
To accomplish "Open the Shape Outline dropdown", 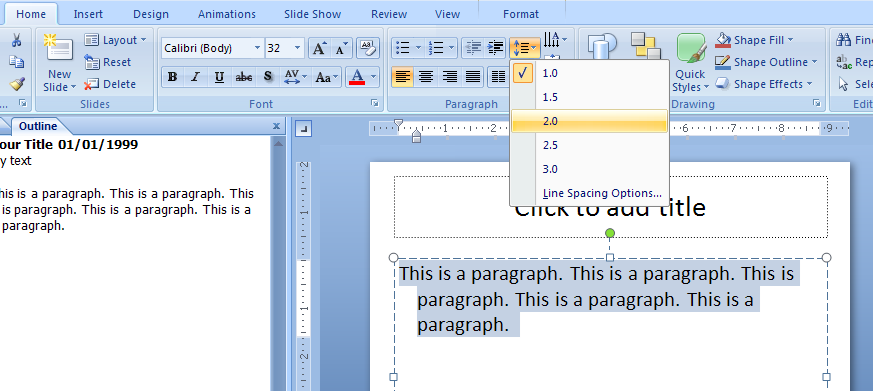I will click(766, 62).
